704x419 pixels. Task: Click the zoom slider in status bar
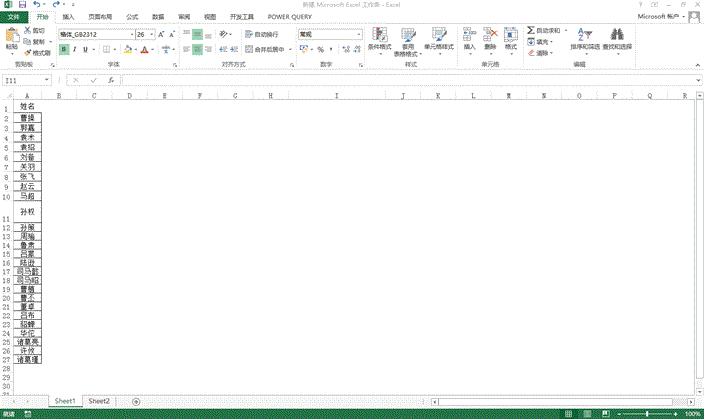648,413
